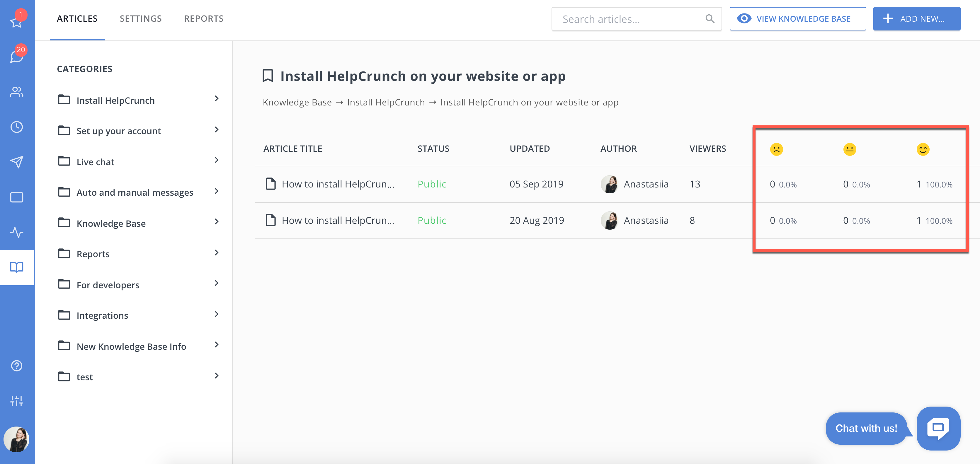Click Anastasiia avatar in first row
Image resolution: width=980 pixels, height=464 pixels.
point(609,184)
